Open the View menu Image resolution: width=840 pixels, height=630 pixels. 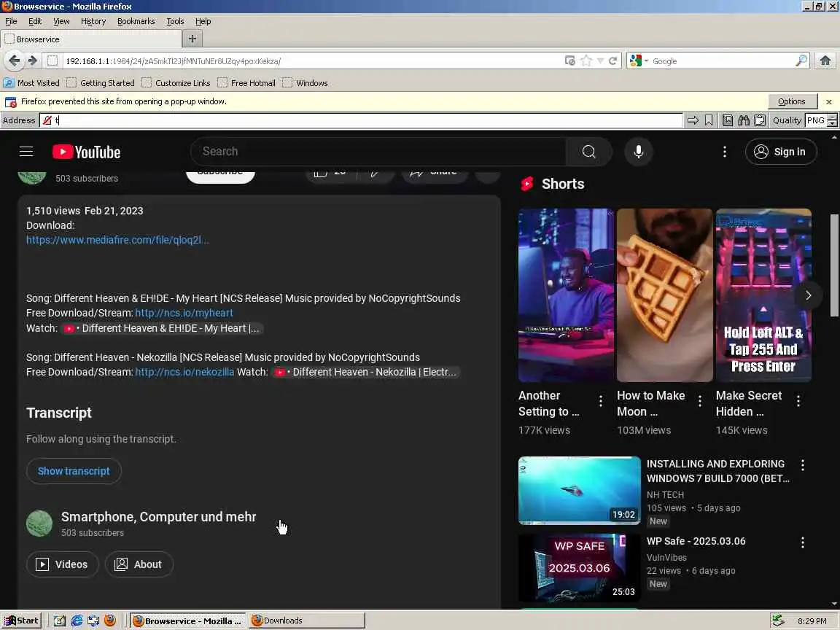coord(61,21)
